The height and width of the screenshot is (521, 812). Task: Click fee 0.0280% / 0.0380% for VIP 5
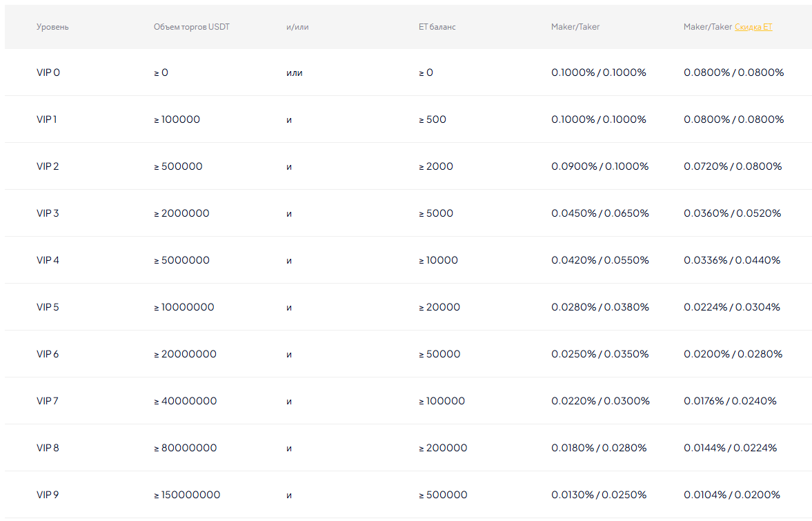click(600, 307)
